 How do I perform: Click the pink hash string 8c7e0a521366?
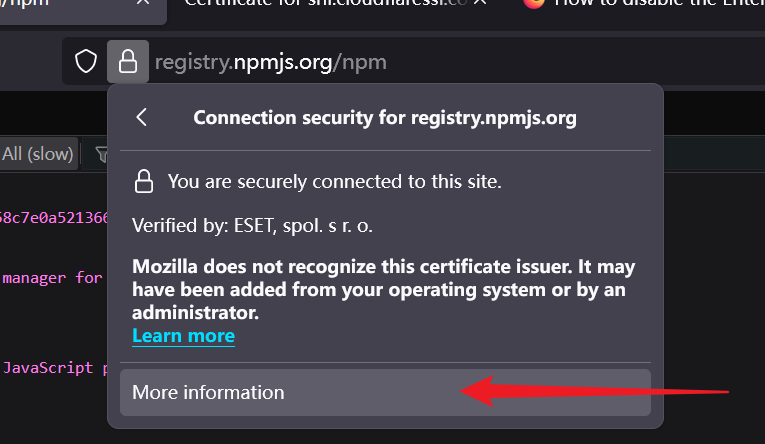pyautogui.click(x=54, y=218)
